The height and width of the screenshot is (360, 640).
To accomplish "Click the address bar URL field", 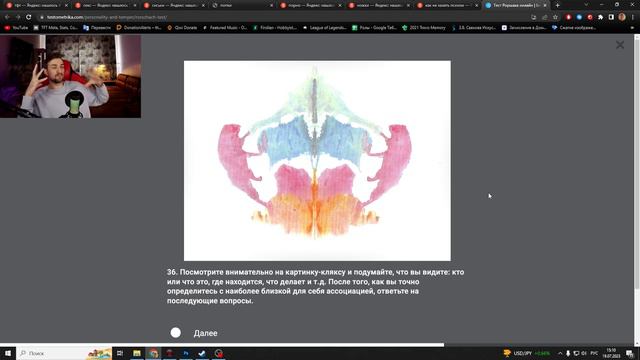I will [282, 17].
